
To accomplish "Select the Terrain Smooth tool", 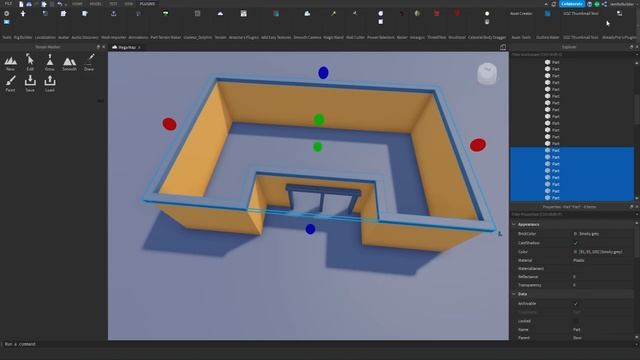I will pos(69,64).
